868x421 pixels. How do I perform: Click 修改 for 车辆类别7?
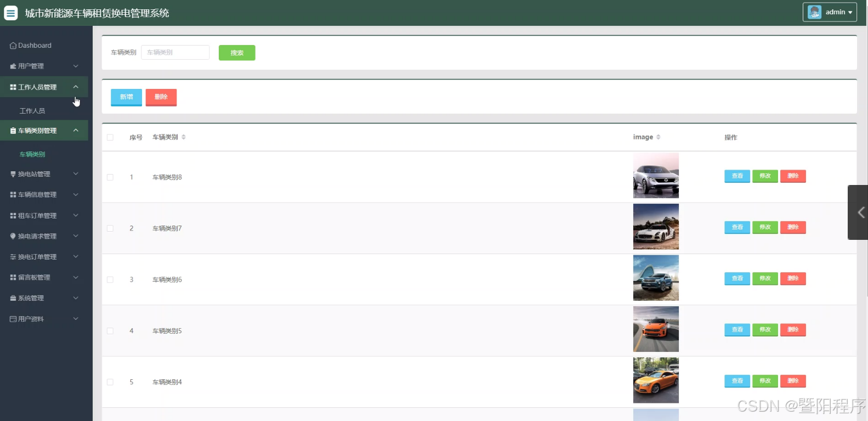pos(765,227)
